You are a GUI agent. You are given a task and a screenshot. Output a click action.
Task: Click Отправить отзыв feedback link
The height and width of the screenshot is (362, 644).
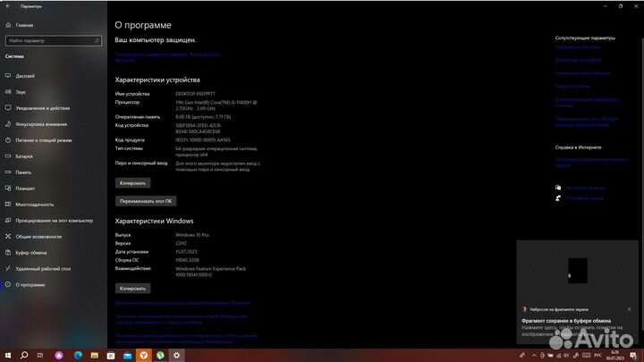[x=584, y=198]
